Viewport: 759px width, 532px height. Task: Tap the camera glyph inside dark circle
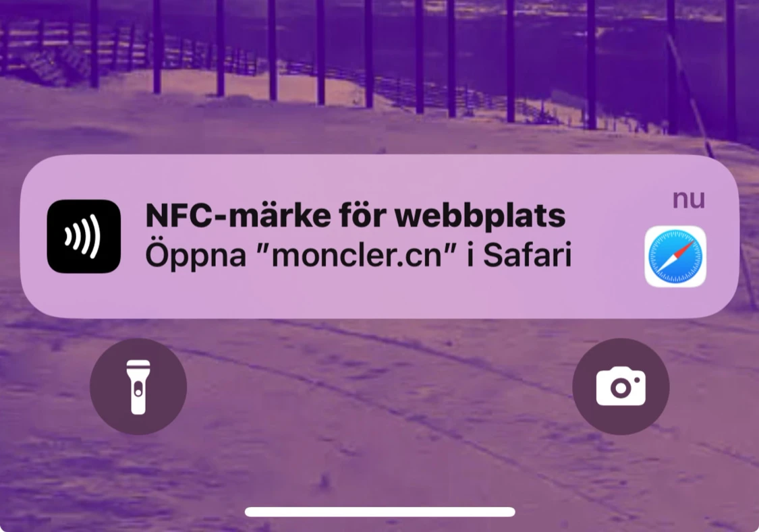pyautogui.click(x=621, y=386)
